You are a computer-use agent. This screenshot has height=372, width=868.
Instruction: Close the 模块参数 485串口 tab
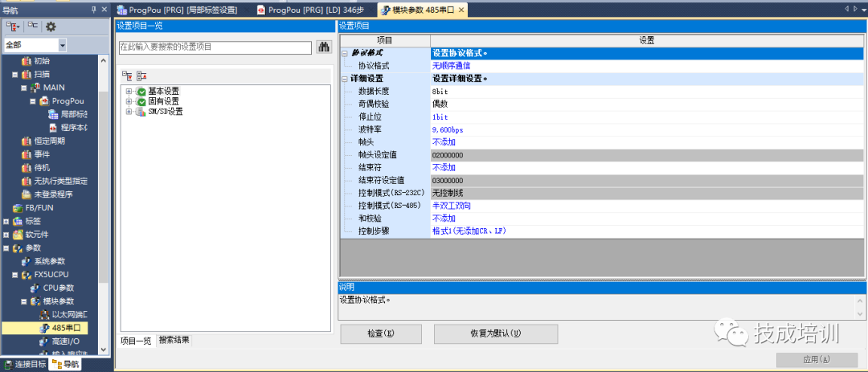tap(461, 10)
